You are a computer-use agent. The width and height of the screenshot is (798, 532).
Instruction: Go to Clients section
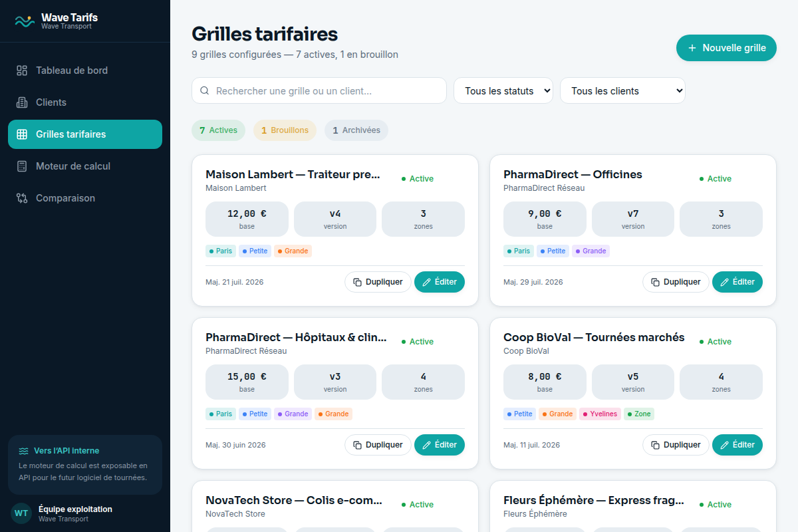tap(85, 102)
